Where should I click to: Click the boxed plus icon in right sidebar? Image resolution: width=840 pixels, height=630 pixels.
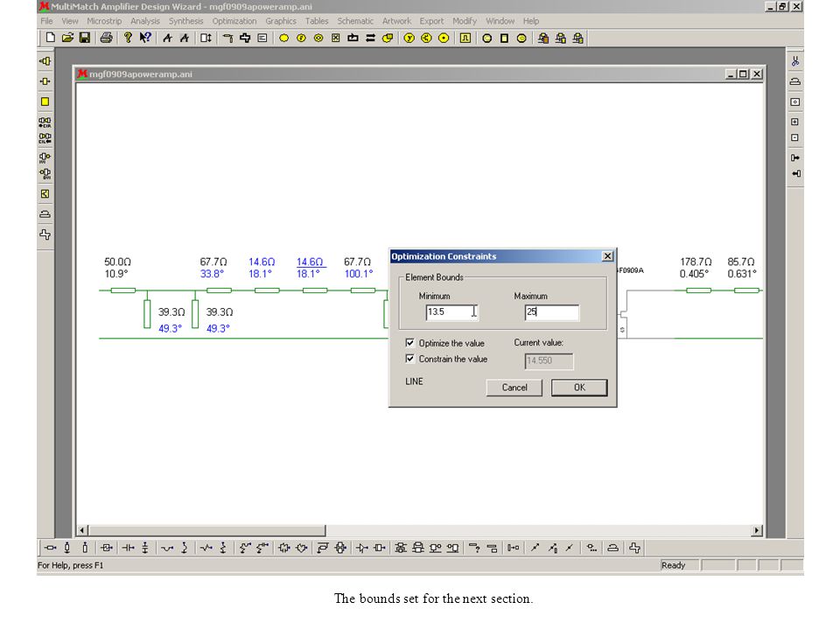pos(795,122)
